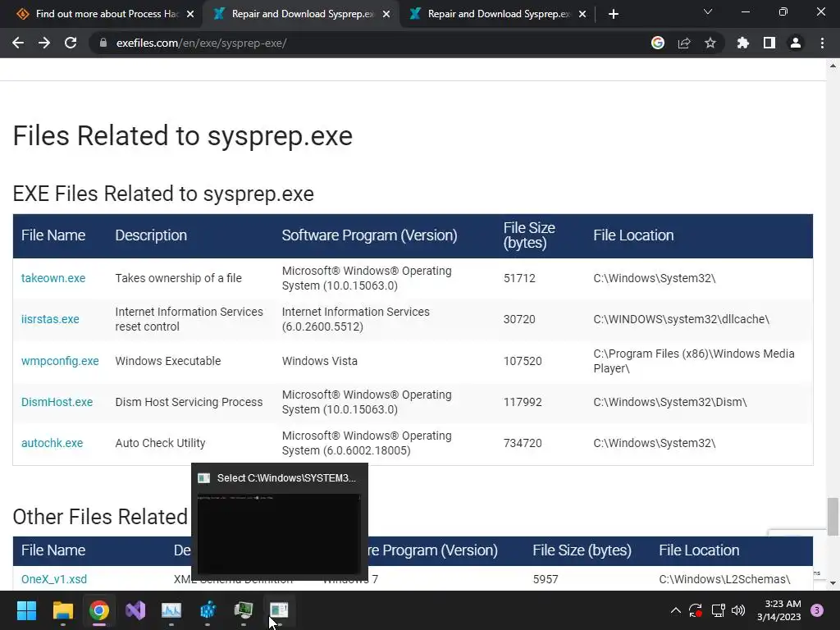This screenshot has height=630, width=840.
Task: Open the network tray icon
Action: pos(718,610)
